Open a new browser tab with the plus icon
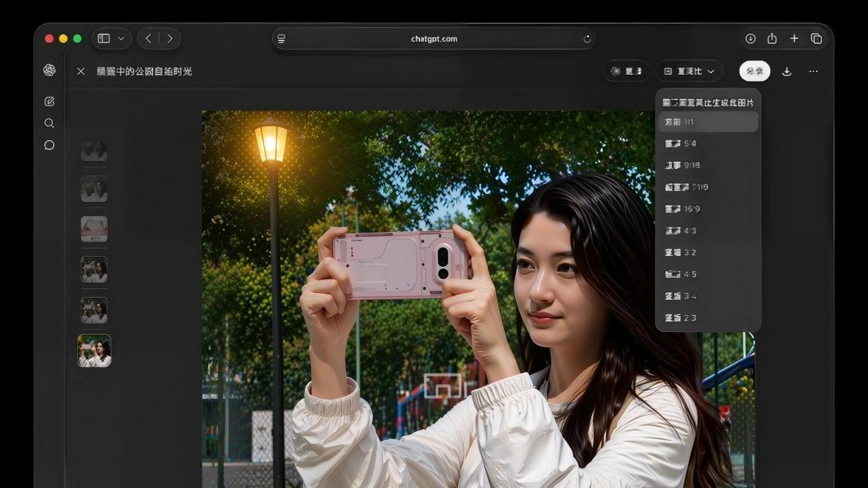 coord(794,38)
